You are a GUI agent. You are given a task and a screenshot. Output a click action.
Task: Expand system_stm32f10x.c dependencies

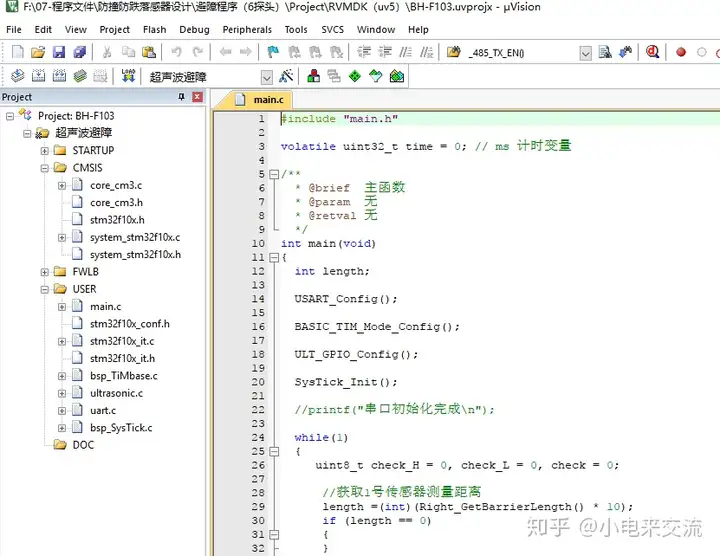coord(62,237)
